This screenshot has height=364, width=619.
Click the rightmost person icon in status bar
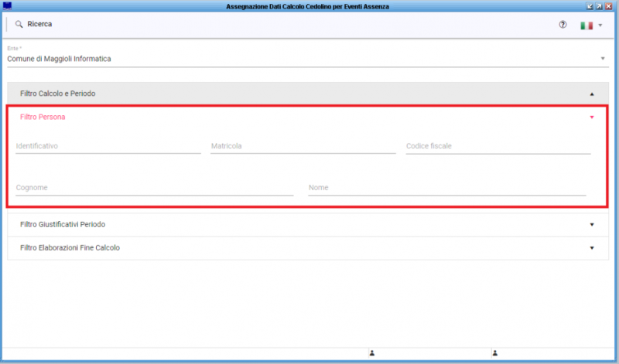[494, 353]
